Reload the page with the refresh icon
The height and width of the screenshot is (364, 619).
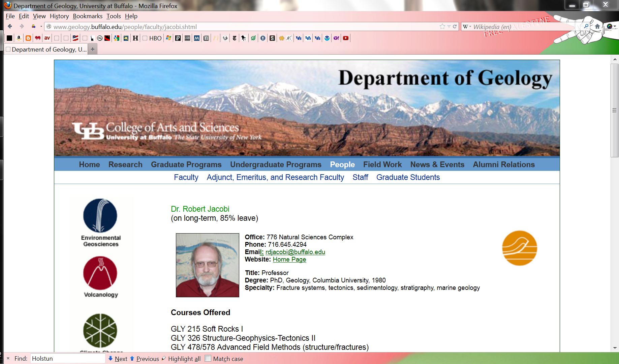(x=455, y=26)
